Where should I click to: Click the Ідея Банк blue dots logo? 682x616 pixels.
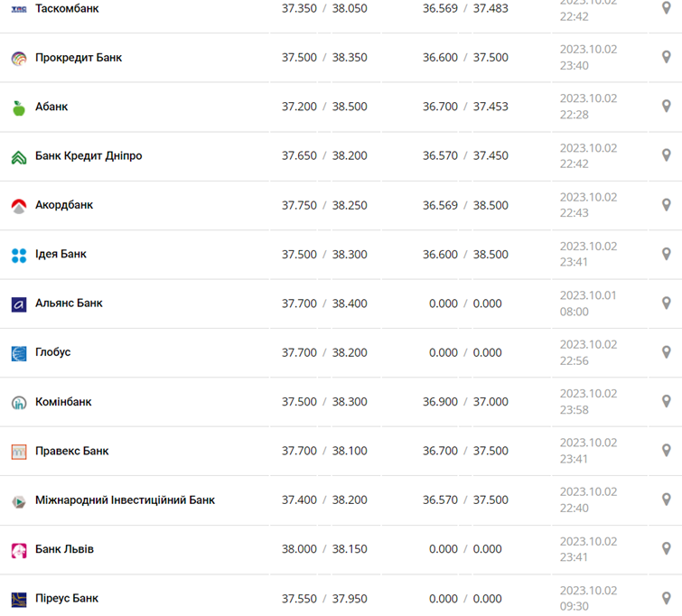[19, 256]
